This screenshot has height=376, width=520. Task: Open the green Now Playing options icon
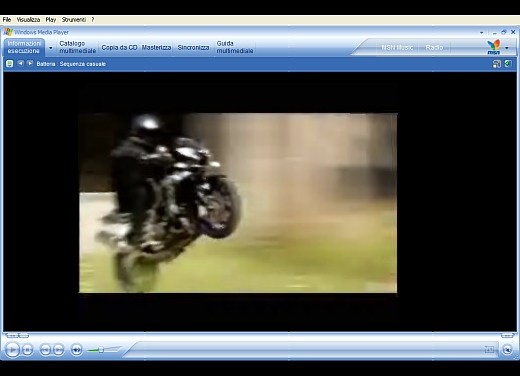[x=10, y=63]
